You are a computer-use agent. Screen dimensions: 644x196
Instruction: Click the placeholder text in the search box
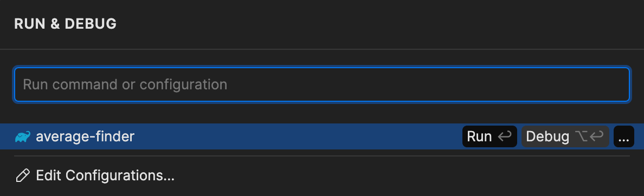point(125,84)
